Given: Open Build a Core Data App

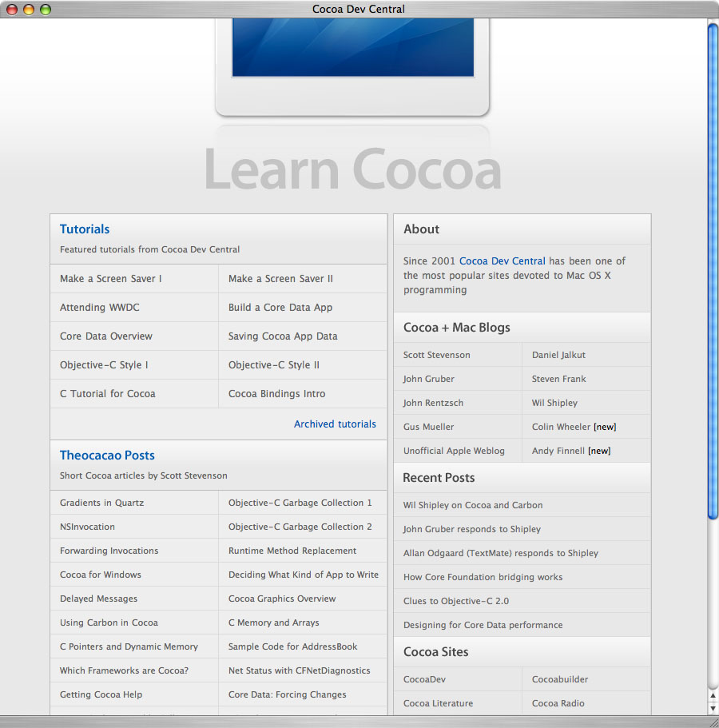Looking at the screenshot, I should (x=280, y=308).
